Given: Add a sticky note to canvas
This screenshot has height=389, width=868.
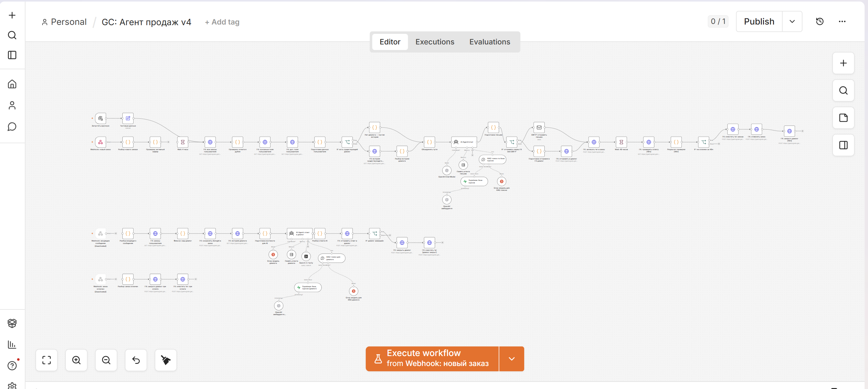Looking at the screenshot, I should [x=843, y=118].
